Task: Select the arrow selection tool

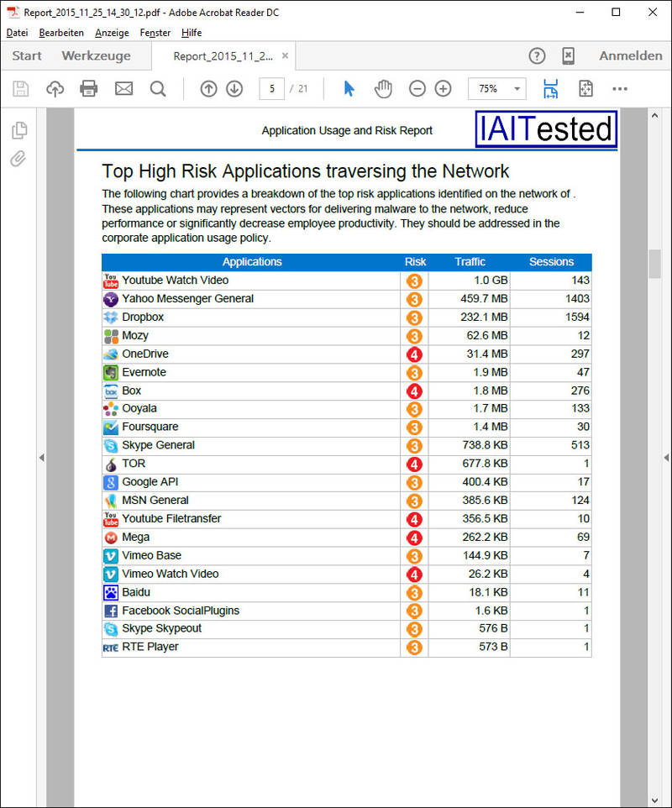Action: 349,89
